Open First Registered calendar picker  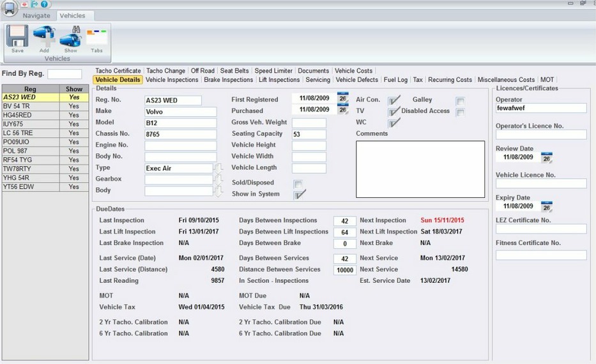(343, 98)
